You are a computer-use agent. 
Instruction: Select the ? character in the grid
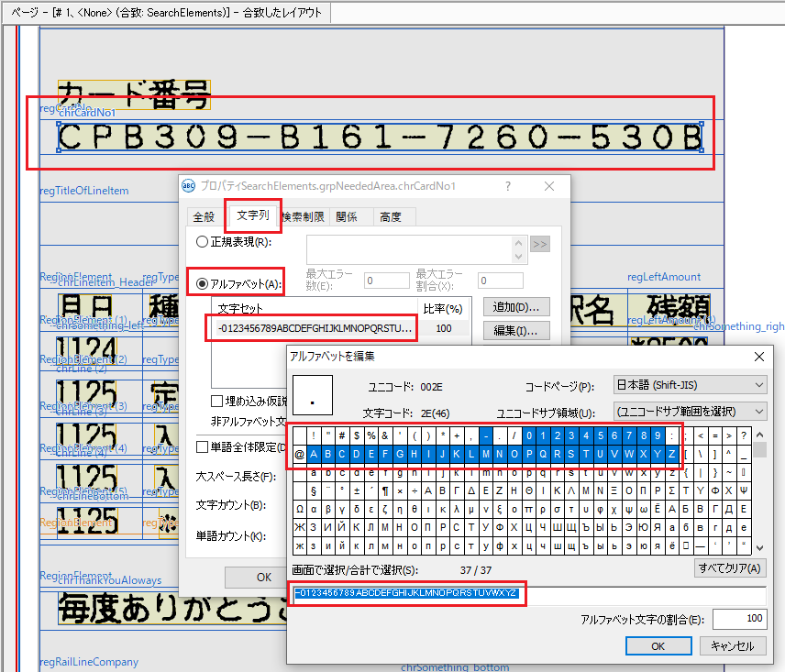744,435
